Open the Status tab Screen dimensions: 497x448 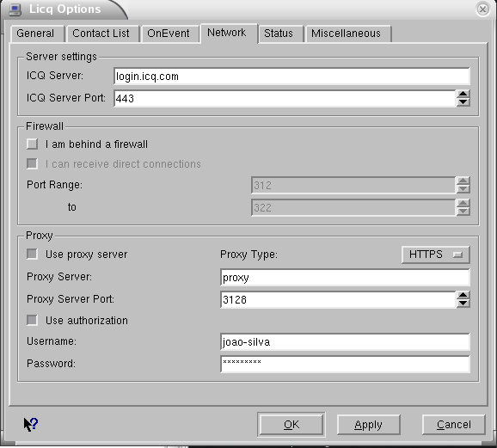click(281, 34)
